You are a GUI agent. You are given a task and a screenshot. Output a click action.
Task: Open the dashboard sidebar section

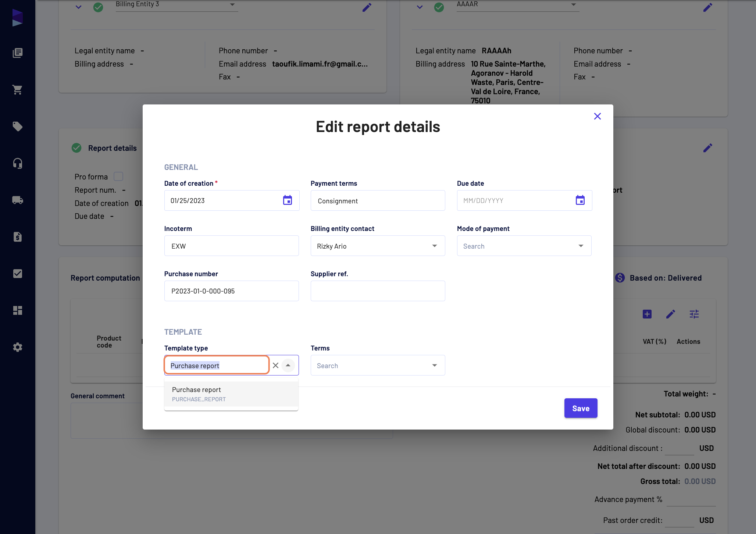[x=17, y=310]
